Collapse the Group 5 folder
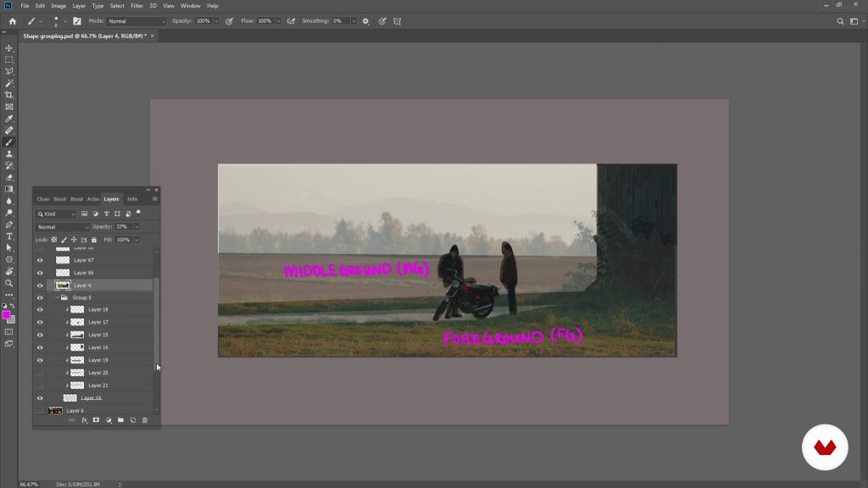The height and width of the screenshot is (488, 868). (57, 298)
